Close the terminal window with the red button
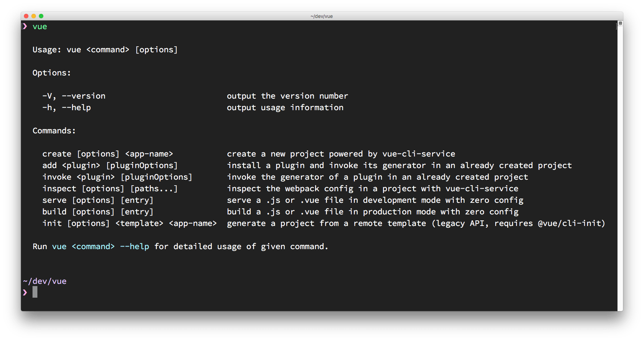Viewport: 644px width, 341px height. pyautogui.click(x=26, y=16)
